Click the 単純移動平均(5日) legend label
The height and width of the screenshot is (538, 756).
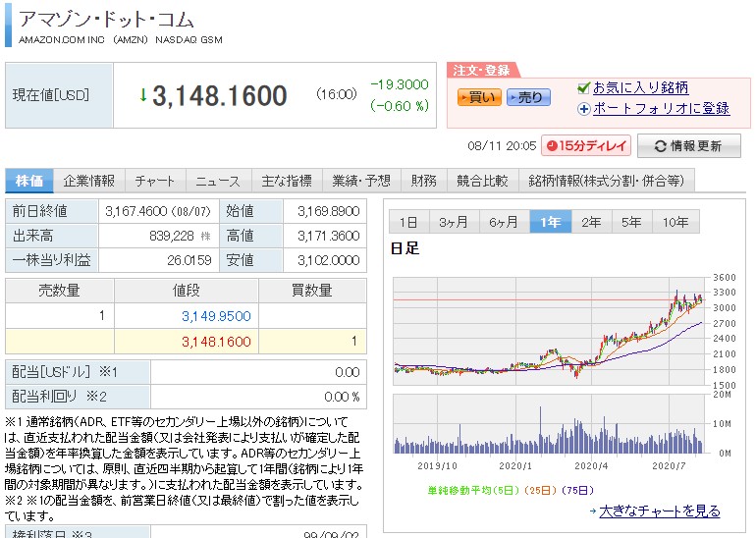click(x=473, y=490)
